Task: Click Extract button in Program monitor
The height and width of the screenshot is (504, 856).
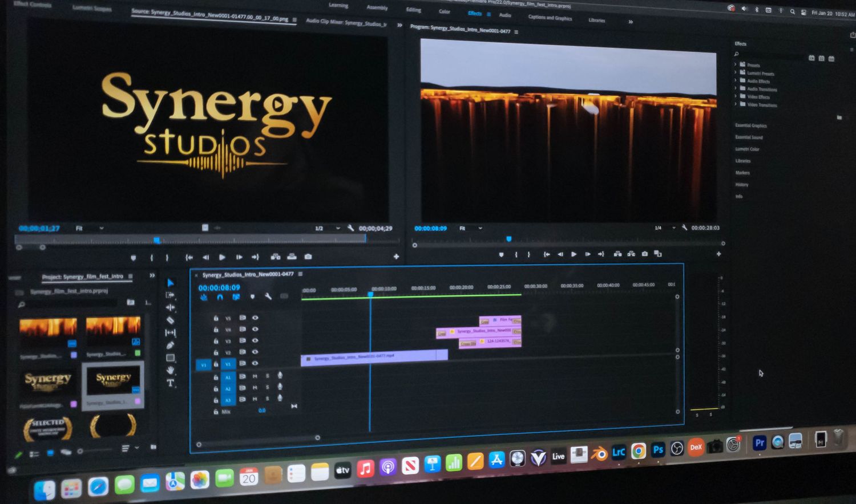Action: (x=631, y=254)
